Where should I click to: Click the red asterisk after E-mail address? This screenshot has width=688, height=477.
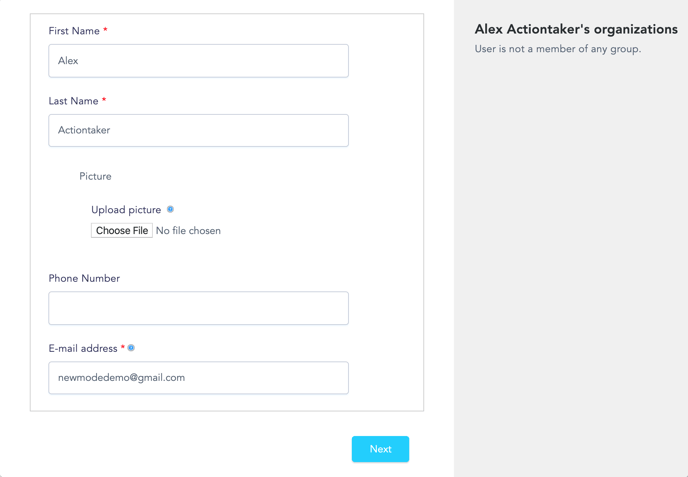click(x=122, y=348)
